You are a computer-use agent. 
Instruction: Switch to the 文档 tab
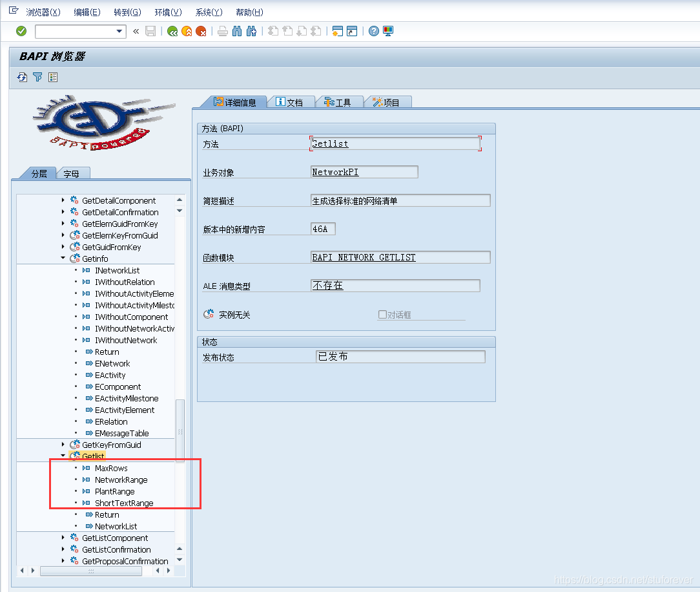tap(290, 102)
